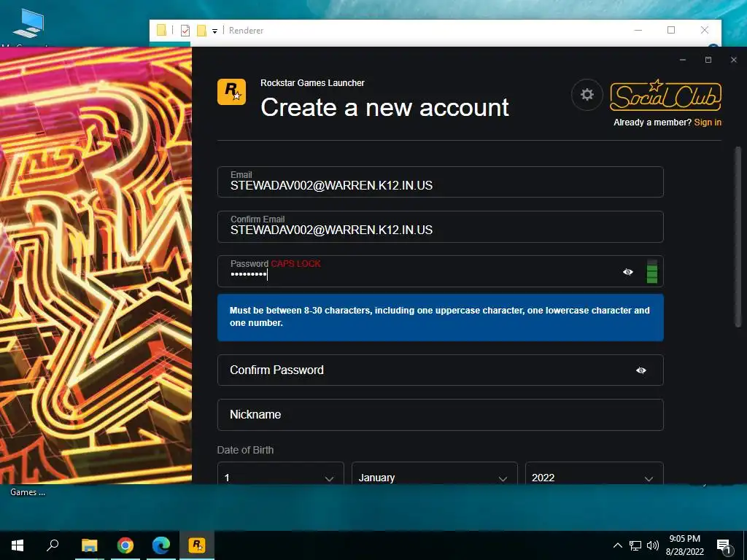Image resolution: width=747 pixels, height=560 pixels.
Task: Close the Rockstar Games Launcher window
Action: pos(734,60)
